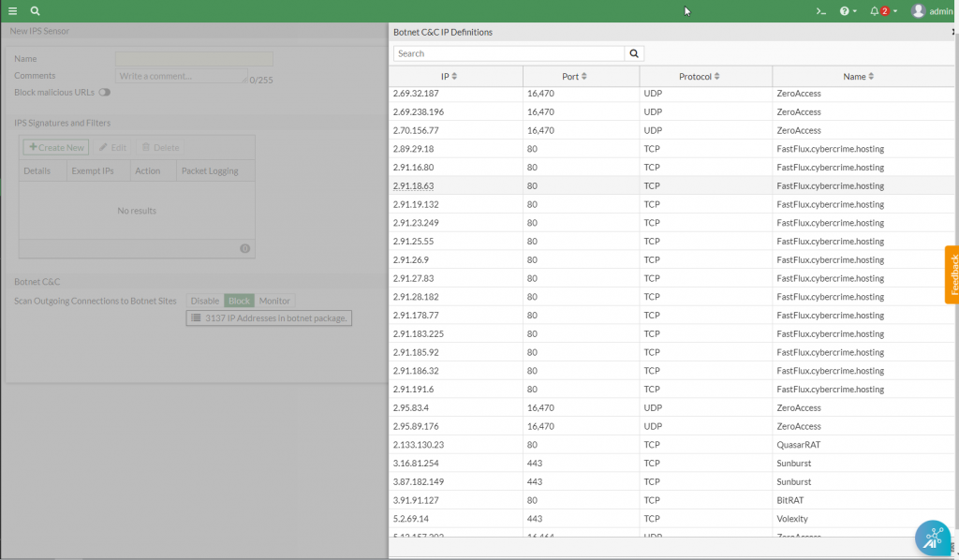Sort definitions by the Name column
This screenshot has width=959, height=560.
[858, 77]
